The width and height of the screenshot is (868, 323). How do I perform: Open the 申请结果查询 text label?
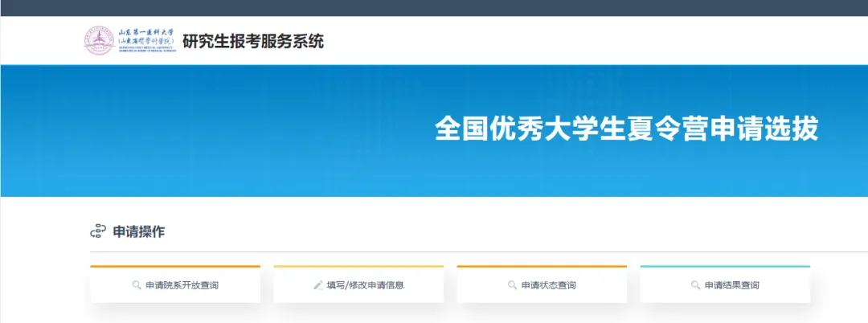tap(731, 285)
